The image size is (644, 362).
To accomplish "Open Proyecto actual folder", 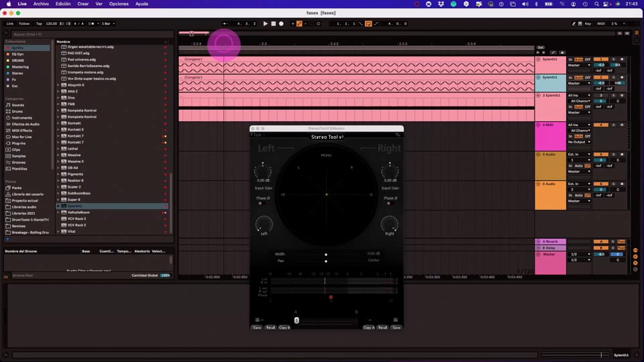I will click(25, 200).
